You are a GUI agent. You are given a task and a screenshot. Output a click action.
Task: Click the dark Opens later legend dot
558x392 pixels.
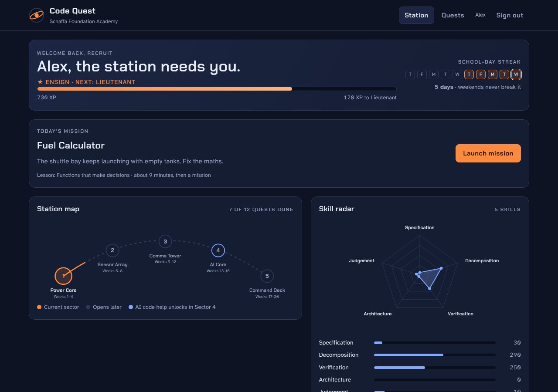(88, 307)
